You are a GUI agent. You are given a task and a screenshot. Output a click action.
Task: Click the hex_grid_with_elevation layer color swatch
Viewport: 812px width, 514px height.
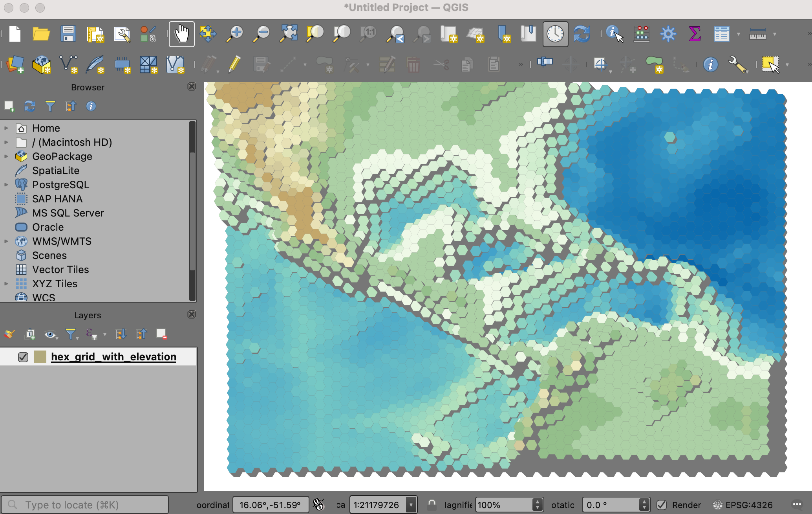click(x=40, y=357)
